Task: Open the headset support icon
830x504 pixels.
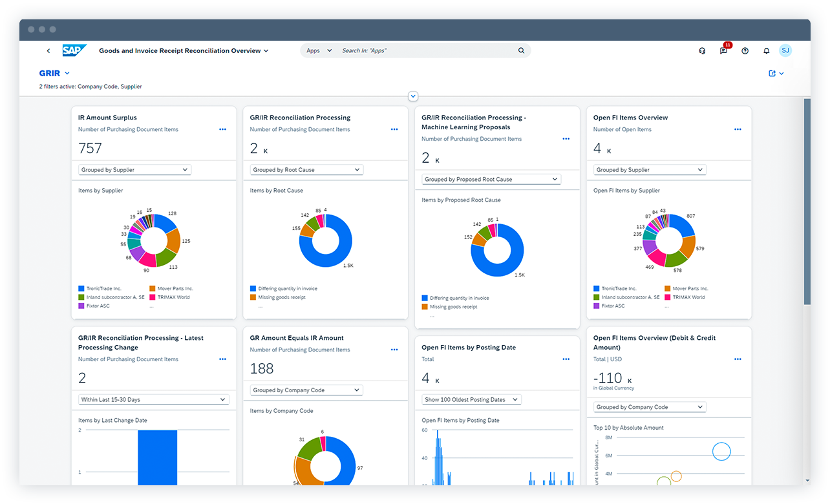Action: [702, 51]
